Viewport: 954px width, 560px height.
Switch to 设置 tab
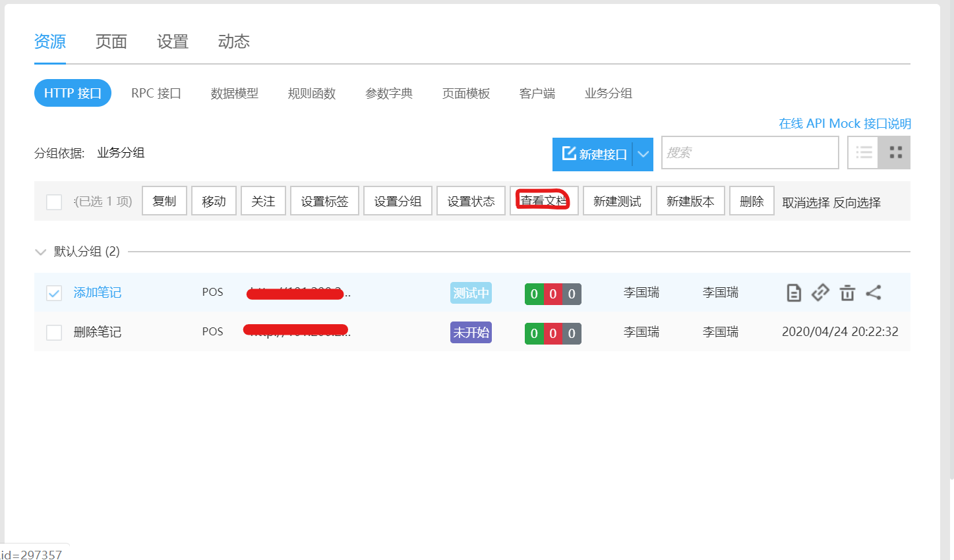tap(173, 42)
